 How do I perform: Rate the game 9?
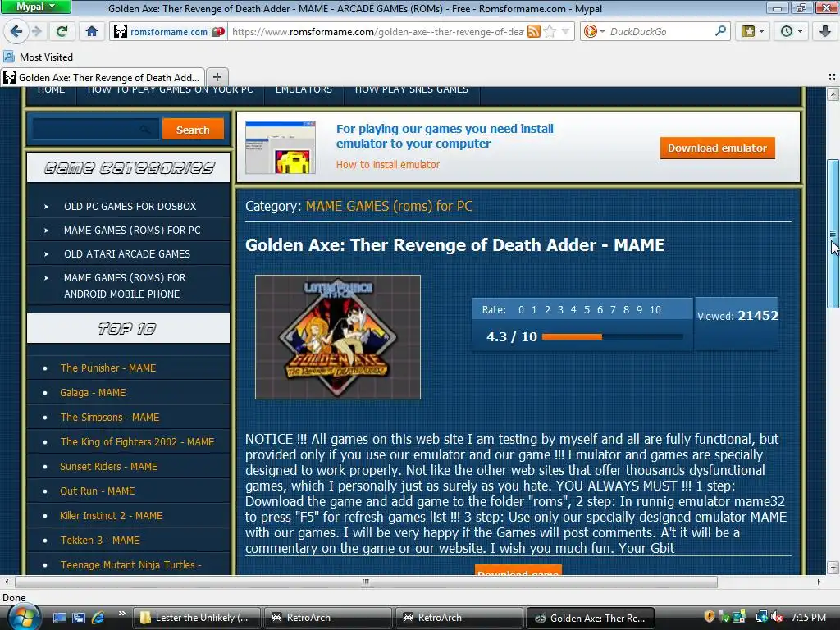pyautogui.click(x=639, y=309)
